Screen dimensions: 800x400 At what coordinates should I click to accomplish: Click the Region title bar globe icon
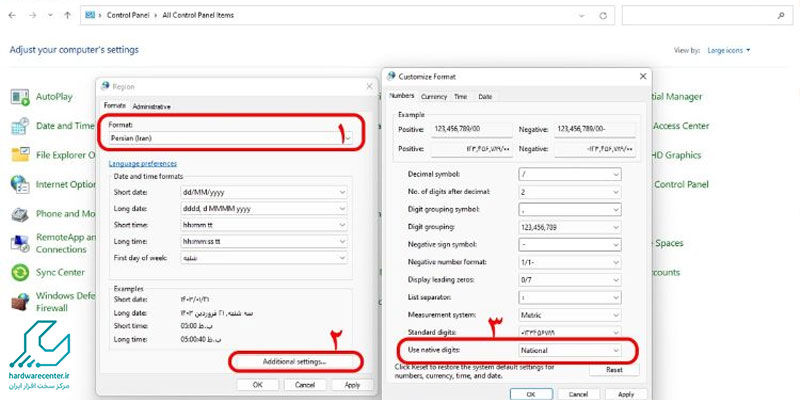[106, 86]
